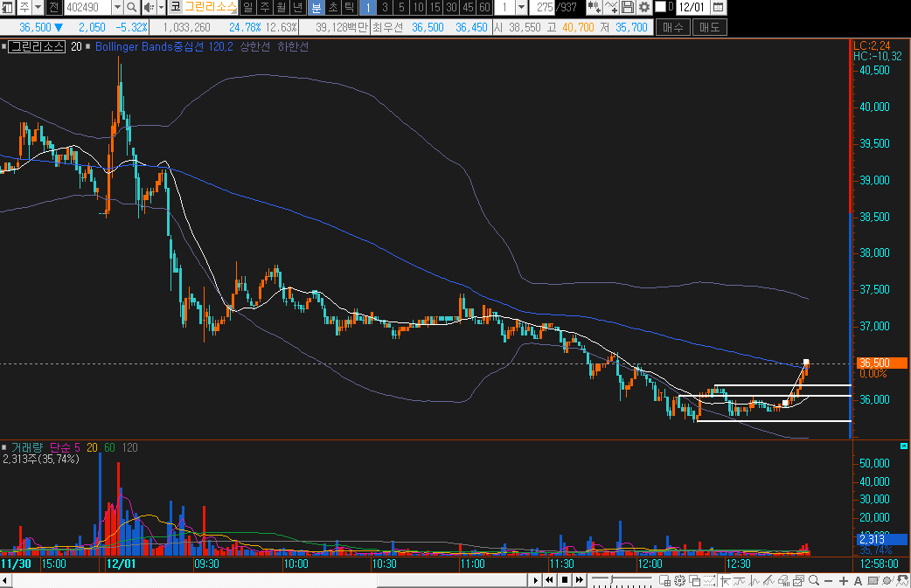The image size is (911, 588).
Task: Click the trend line indicator tool icon
Action: tap(740, 580)
